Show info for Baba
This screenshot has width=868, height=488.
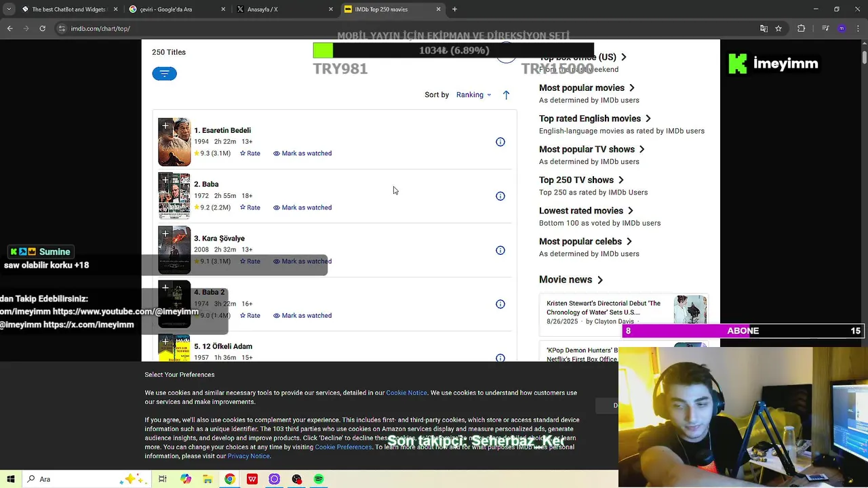[500, 196]
